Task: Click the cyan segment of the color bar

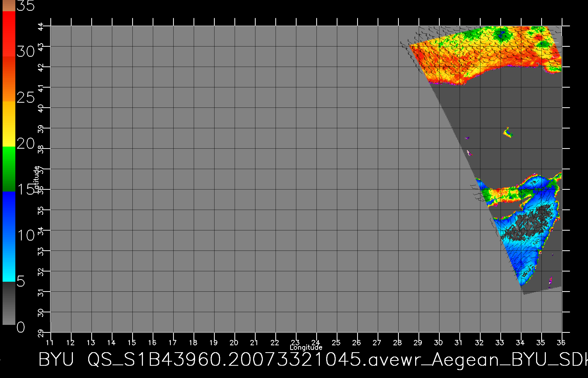Action: pyautogui.click(x=9, y=259)
